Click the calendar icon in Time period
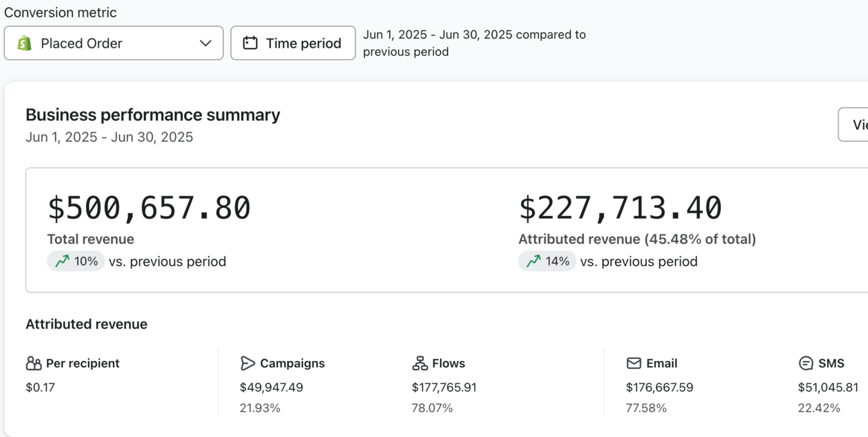Viewport: 868px width, 437px height. (x=250, y=43)
